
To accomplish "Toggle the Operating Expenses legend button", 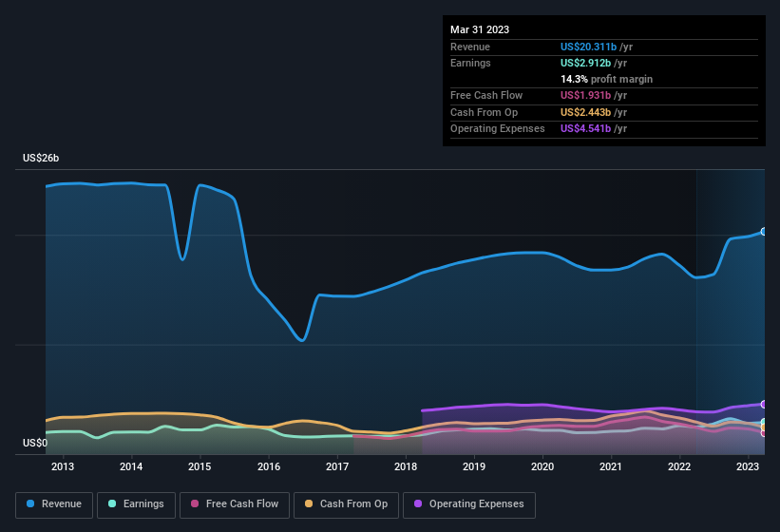I will 469,504.
